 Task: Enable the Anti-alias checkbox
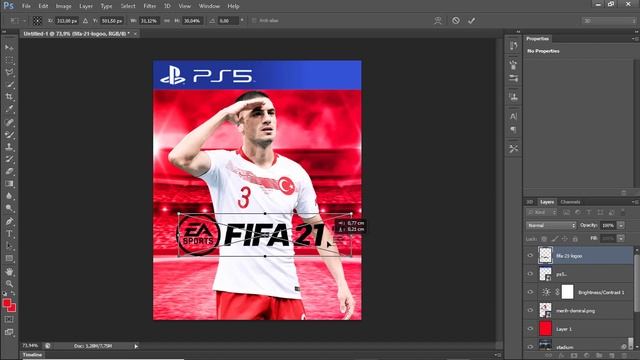coord(254,20)
